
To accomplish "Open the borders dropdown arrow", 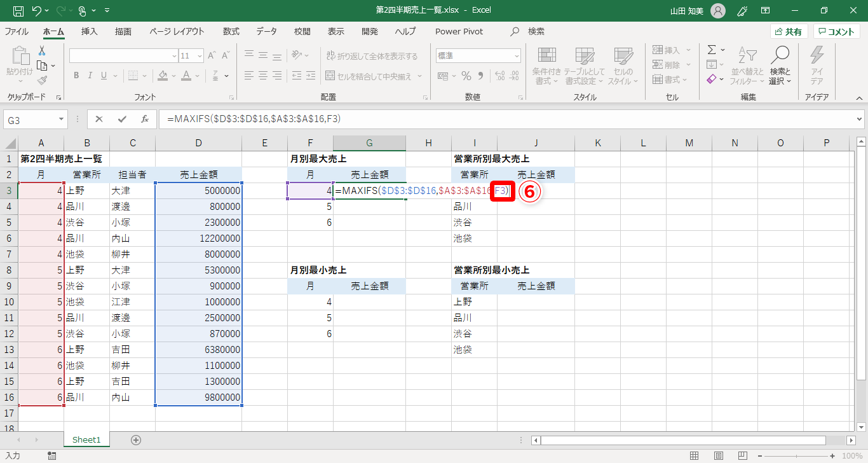I will [145, 76].
